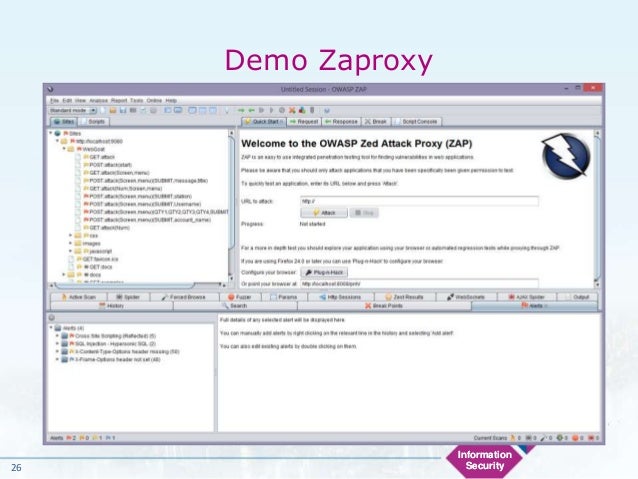Open the Tools menu
Image resolution: width=638 pixels, height=479 pixels.
[x=137, y=101]
